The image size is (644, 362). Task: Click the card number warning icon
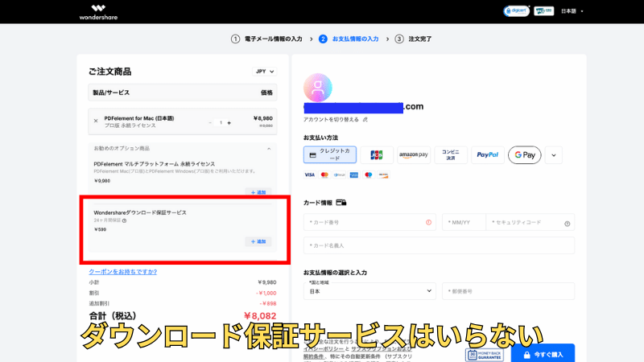428,223
